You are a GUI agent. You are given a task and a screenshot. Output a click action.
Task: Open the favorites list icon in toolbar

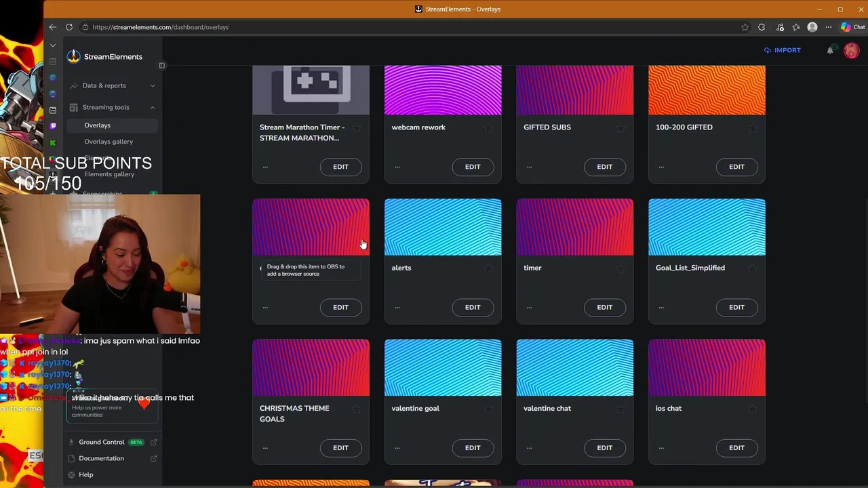tap(796, 27)
